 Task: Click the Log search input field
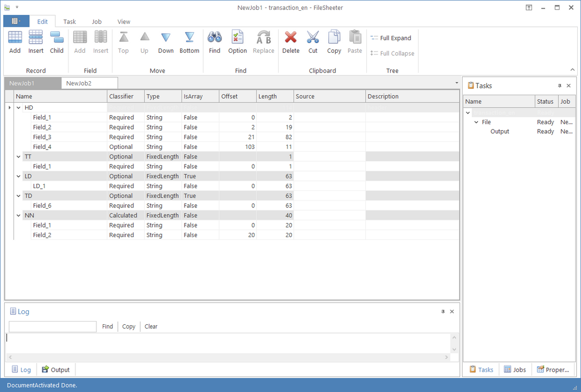[53, 326]
